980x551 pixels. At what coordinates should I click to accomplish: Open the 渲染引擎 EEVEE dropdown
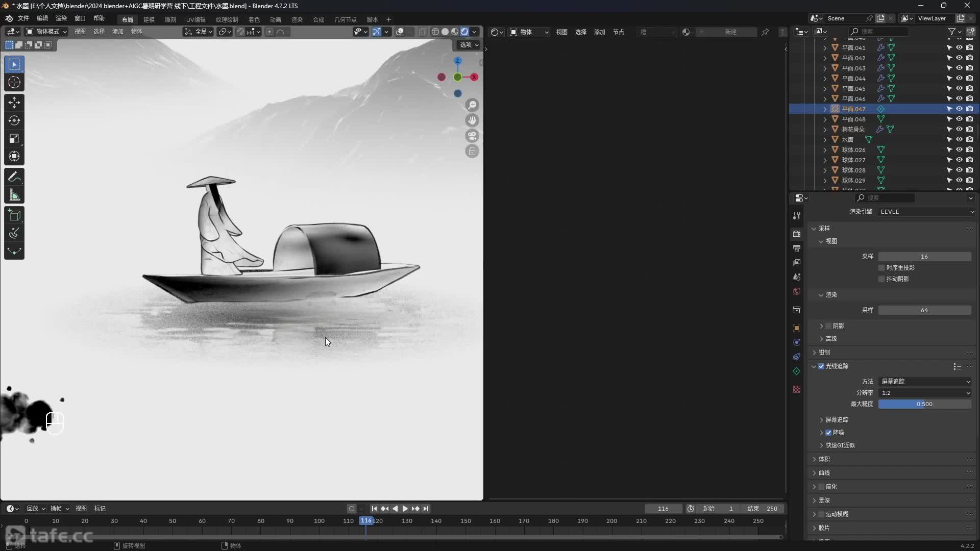[927, 212]
